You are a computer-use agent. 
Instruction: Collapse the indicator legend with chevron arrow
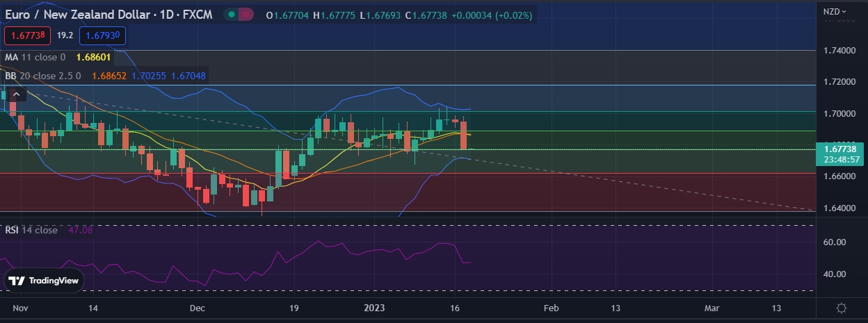pos(17,94)
